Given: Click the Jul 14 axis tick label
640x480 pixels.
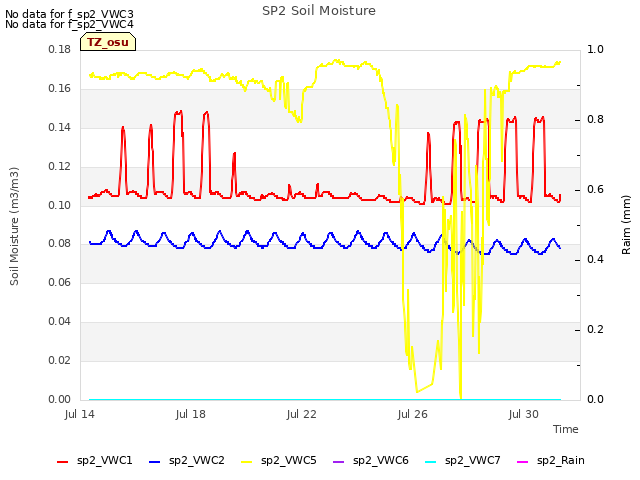Looking at the screenshot, I should 80,414.
